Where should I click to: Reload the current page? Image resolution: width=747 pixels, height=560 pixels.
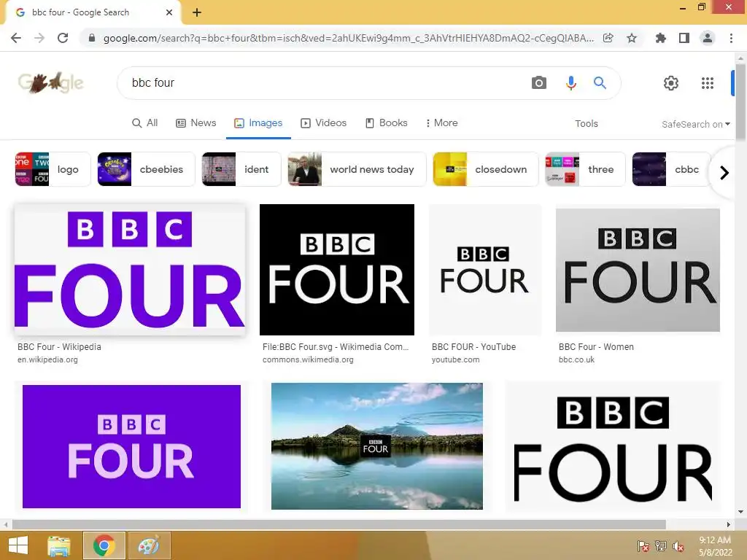pos(63,38)
